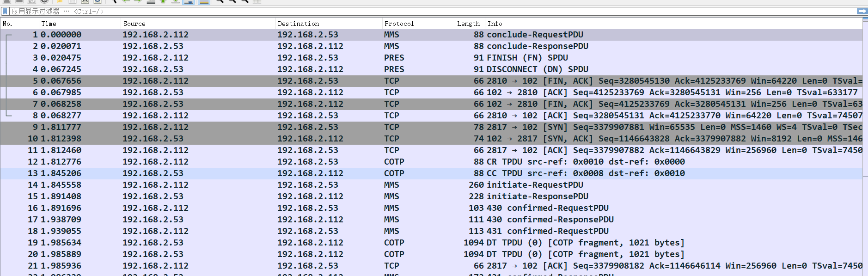Screen dimensions: 868x276
Task: Select packet 13 CC TPDU row
Action: [x=416, y=173]
